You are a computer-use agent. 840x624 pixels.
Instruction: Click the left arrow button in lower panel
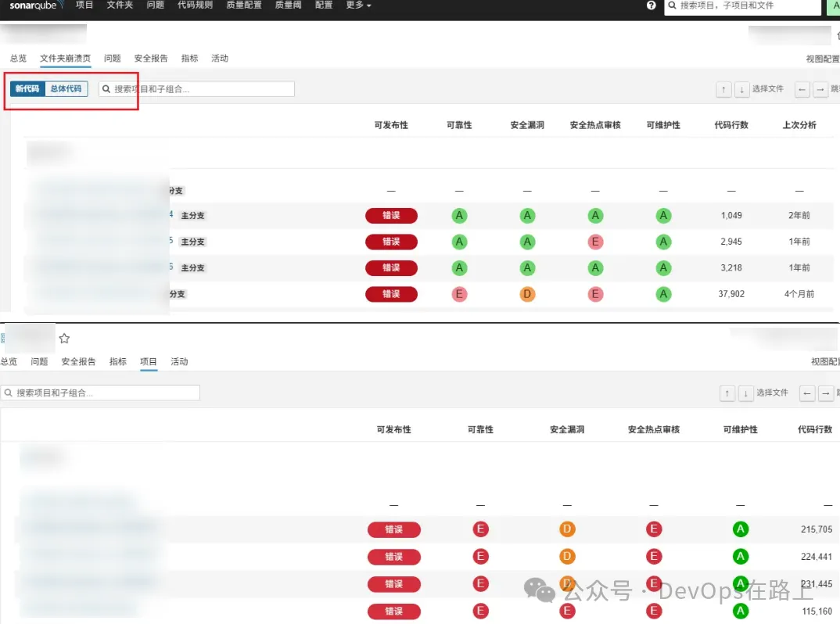click(x=807, y=393)
